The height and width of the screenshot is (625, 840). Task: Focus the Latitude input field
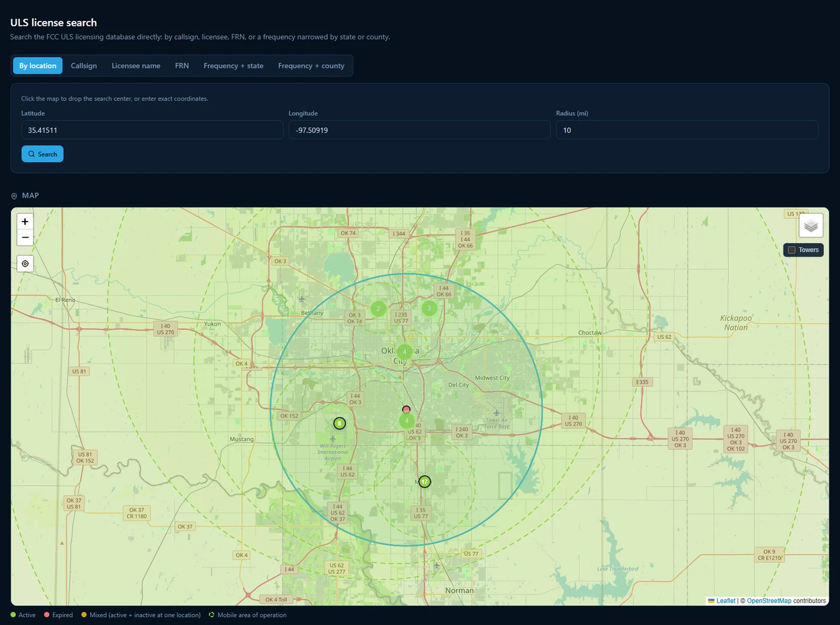(152, 130)
